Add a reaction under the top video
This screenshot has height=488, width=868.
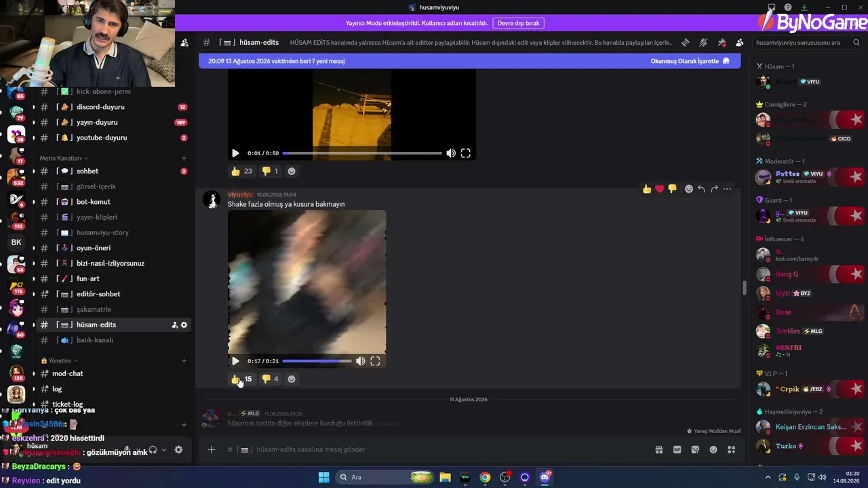292,171
